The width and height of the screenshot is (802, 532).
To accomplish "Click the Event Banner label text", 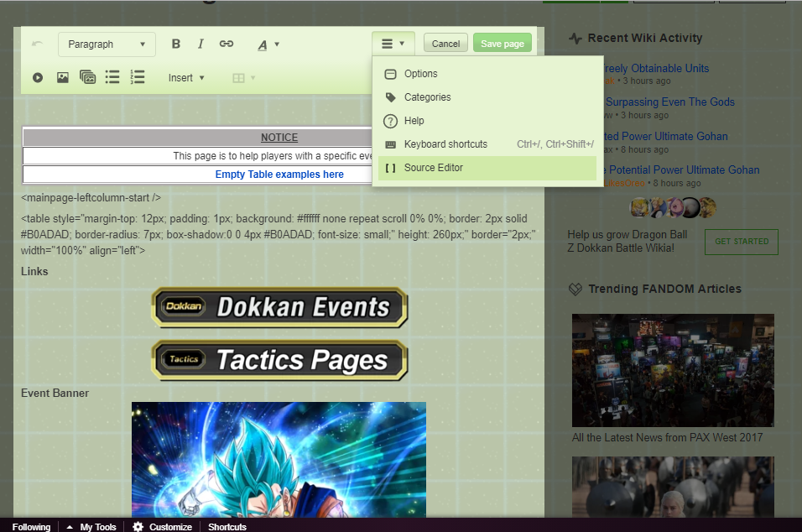I will (x=55, y=394).
